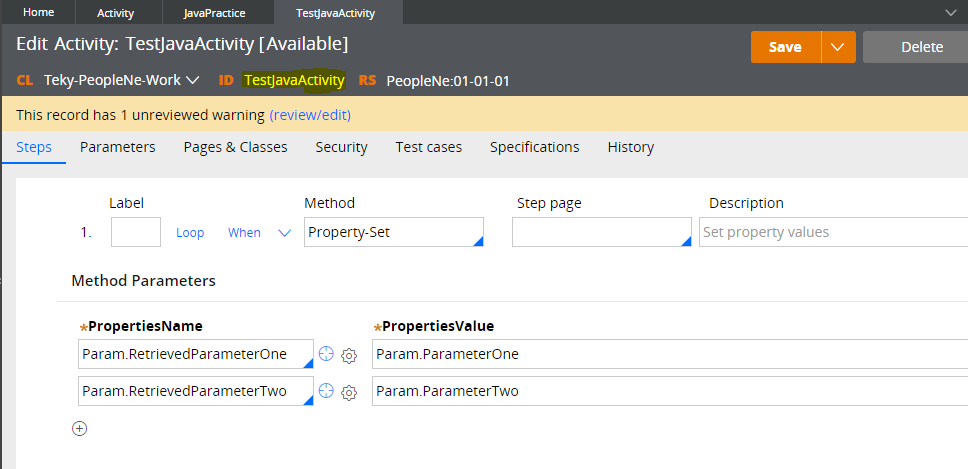
Task: Open gear settings for Param.RetrievedParameterTwo row
Action: tap(349, 392)
